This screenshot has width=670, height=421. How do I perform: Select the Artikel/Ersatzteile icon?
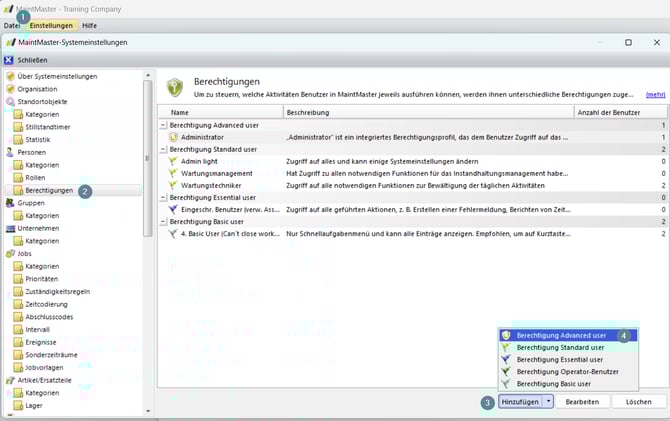[10, 380]
